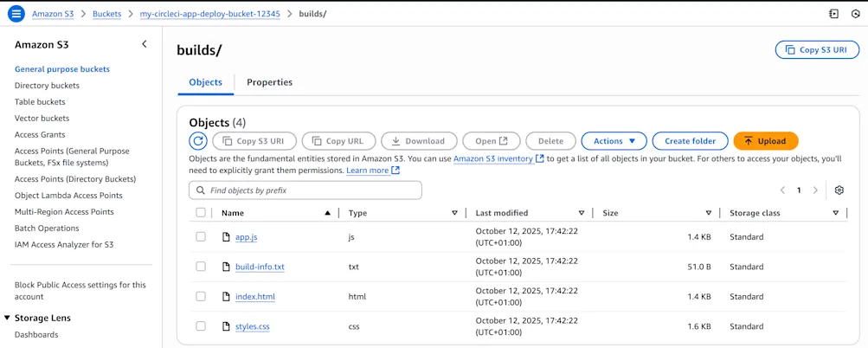This screenshot has height=348, width=868.
Task: Click the panel toggle icon top right
Action: [833, 14]
